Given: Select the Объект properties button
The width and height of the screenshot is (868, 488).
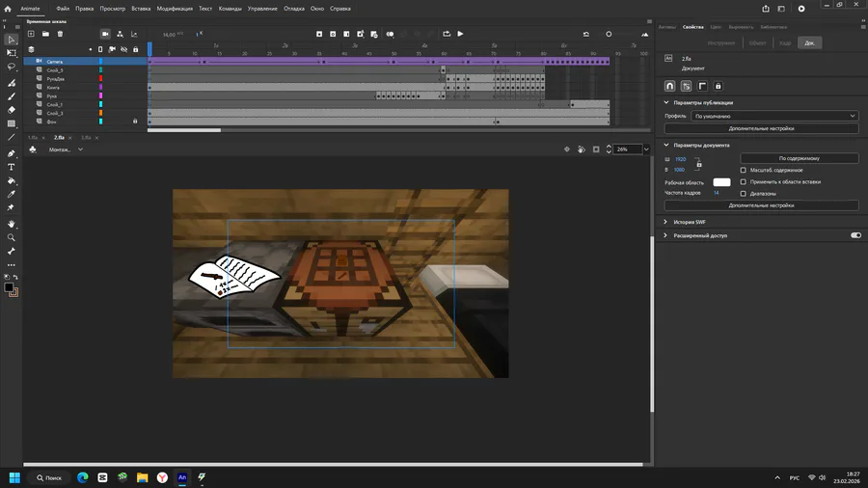Looking at the screenshot, I should coord(757,42).
